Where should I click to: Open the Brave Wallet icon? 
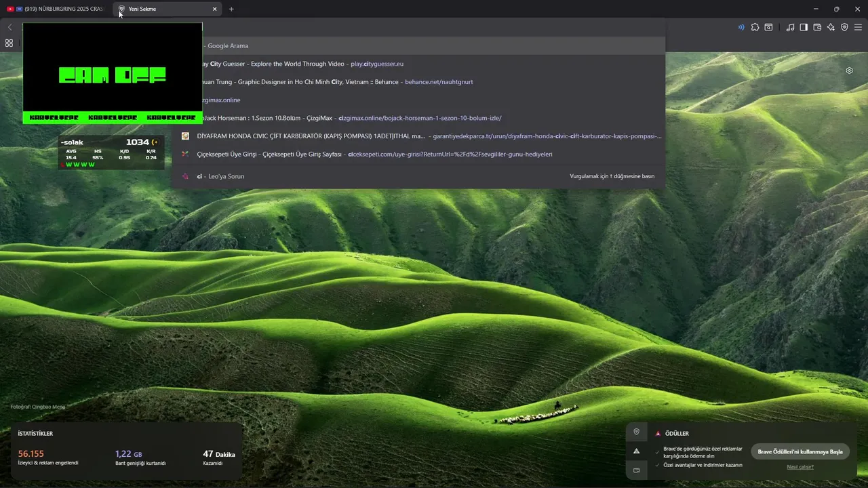tap(817, 27)
